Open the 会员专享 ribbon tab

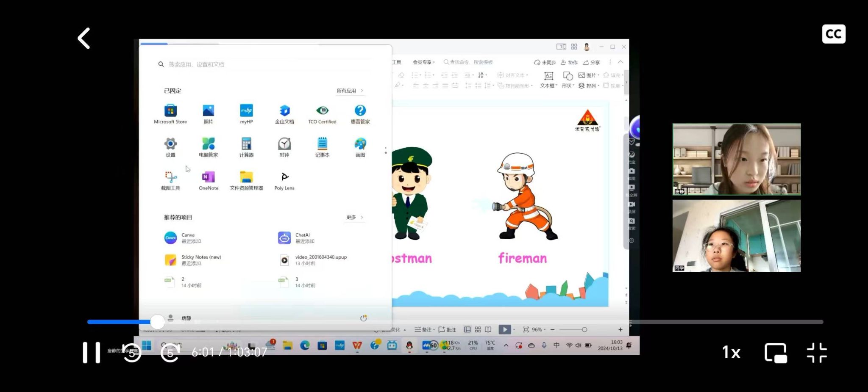tap(423, 62)
